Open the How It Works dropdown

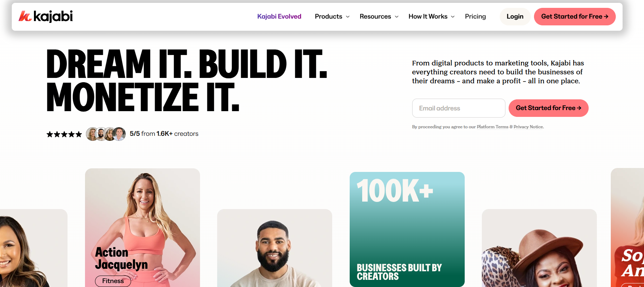point(431,16)
